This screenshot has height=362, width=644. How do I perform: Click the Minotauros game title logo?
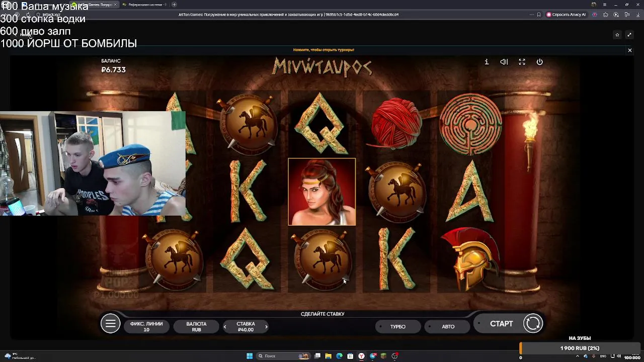[322, 67]
